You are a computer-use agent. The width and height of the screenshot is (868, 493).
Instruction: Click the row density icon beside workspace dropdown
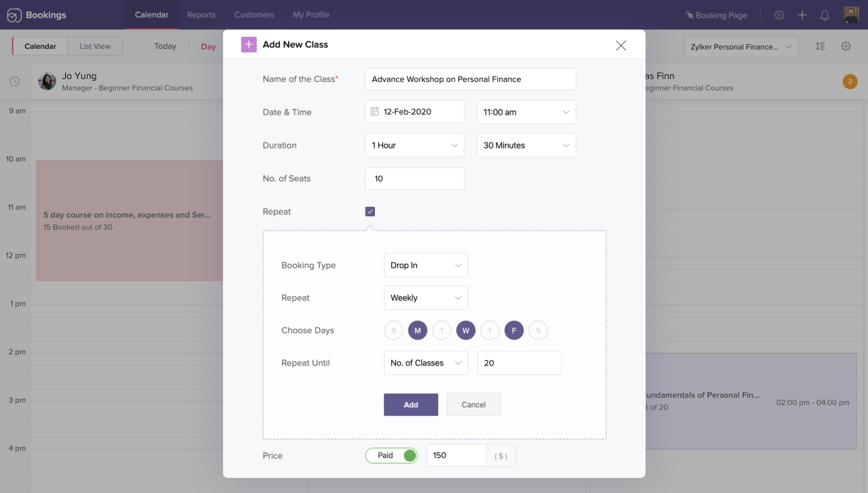[821, 46]
